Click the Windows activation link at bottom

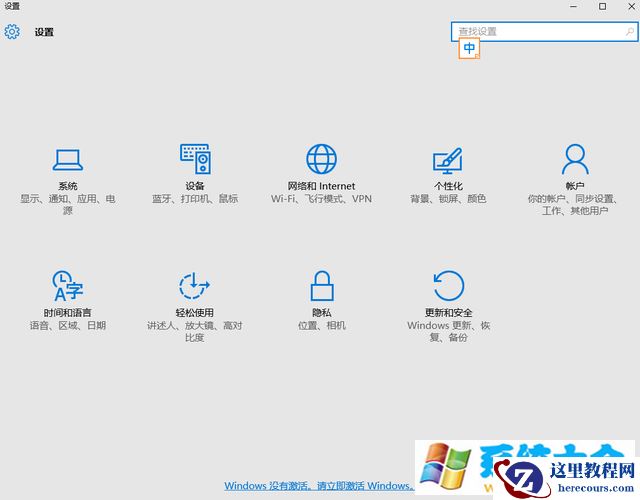pyautogui.click(x=319, y=486)
